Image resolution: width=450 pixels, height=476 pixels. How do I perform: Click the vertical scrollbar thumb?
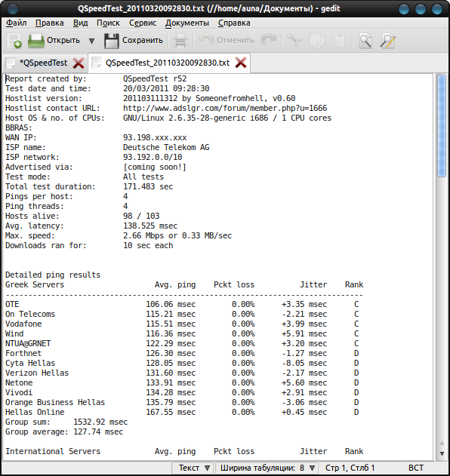click(442, 126)
